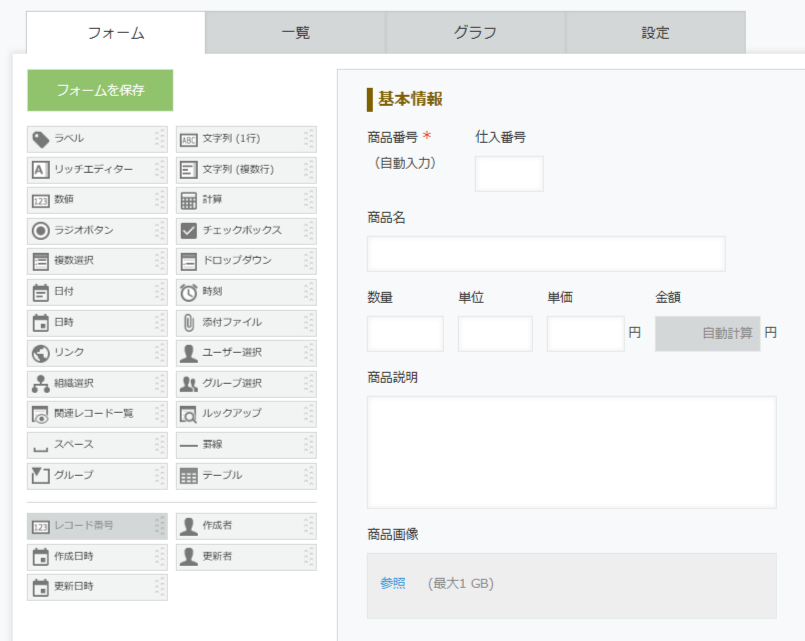Click the 関連レコード一覧 icon
Screen dimensions: 805x641
click(41, 415)
